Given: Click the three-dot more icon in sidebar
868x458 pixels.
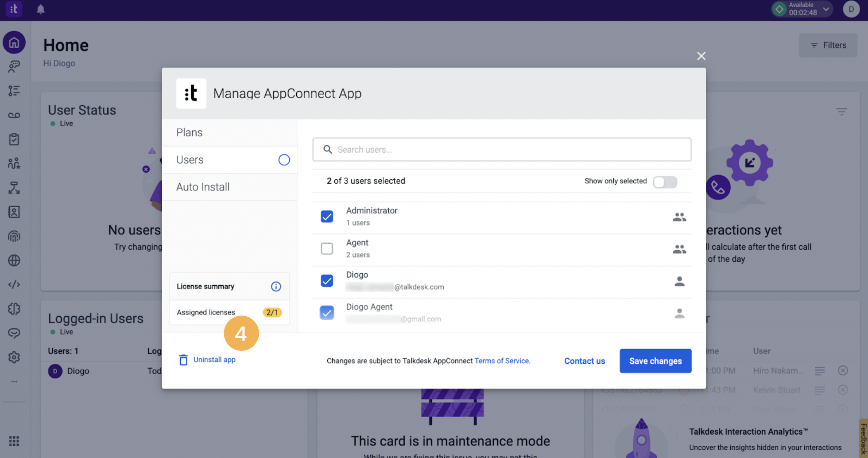Looking at the screenshot, I should 14,382.
